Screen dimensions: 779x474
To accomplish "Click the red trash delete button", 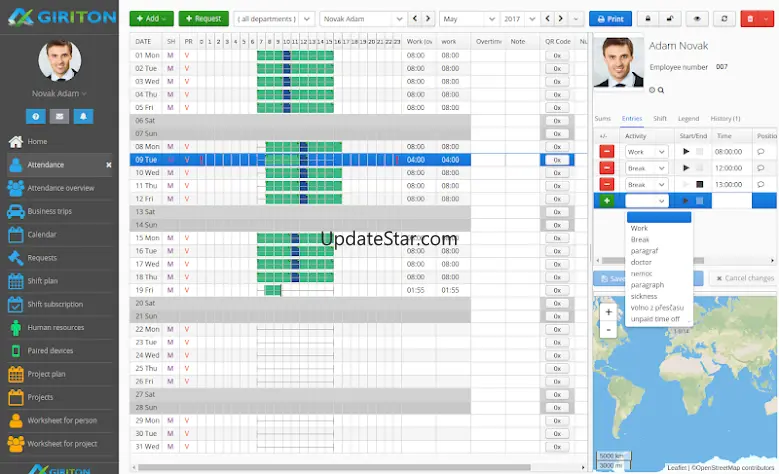I will pos(750,19).
